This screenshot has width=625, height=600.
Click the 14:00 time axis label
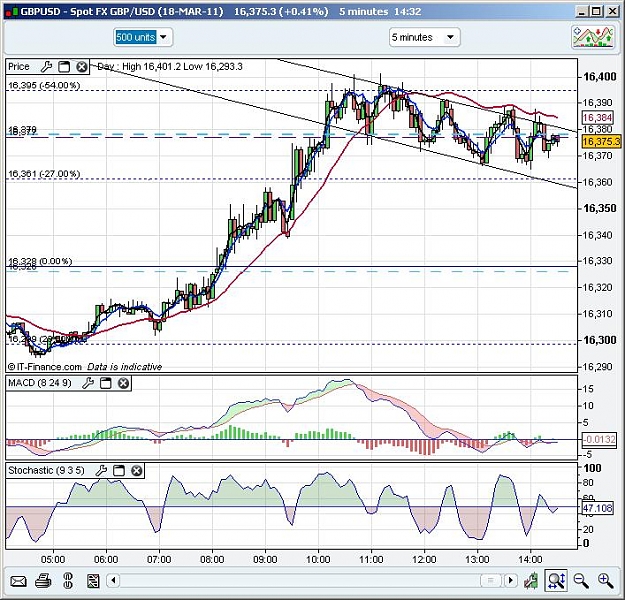[530, 559]
